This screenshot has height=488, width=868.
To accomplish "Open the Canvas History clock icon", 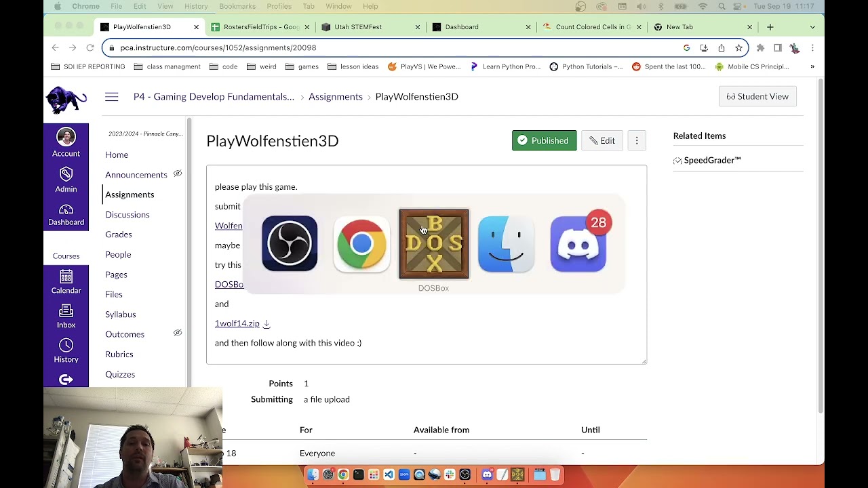I will (66, 346).
